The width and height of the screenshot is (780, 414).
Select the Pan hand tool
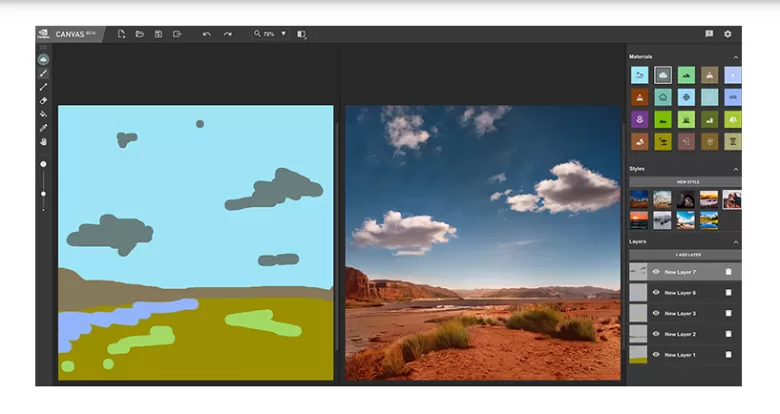pyautogui.click(x=43, y=142)
